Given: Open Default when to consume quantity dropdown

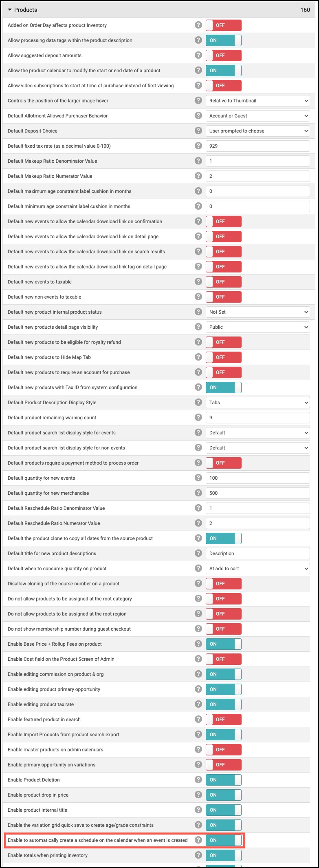Looking at the screenshot, I should click(258, 569).
